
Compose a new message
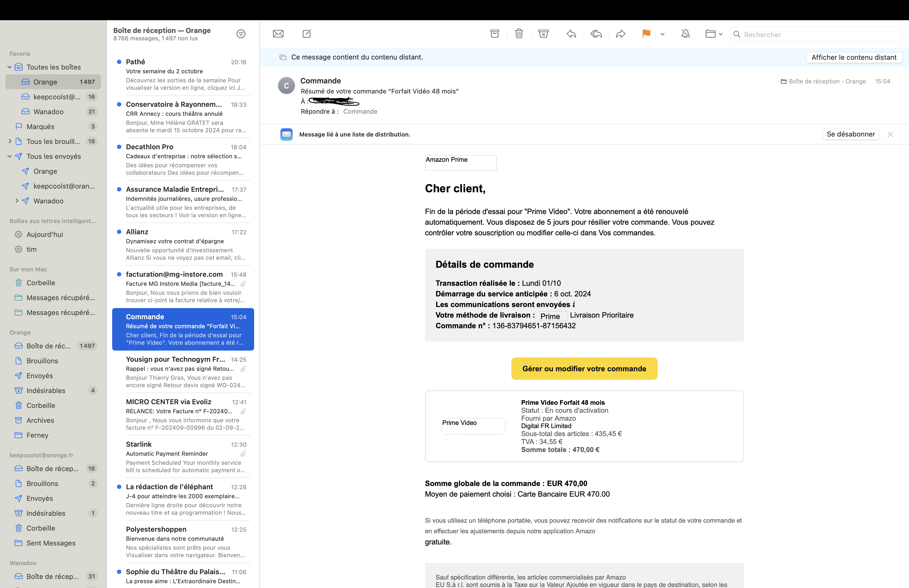coord(307,34)
